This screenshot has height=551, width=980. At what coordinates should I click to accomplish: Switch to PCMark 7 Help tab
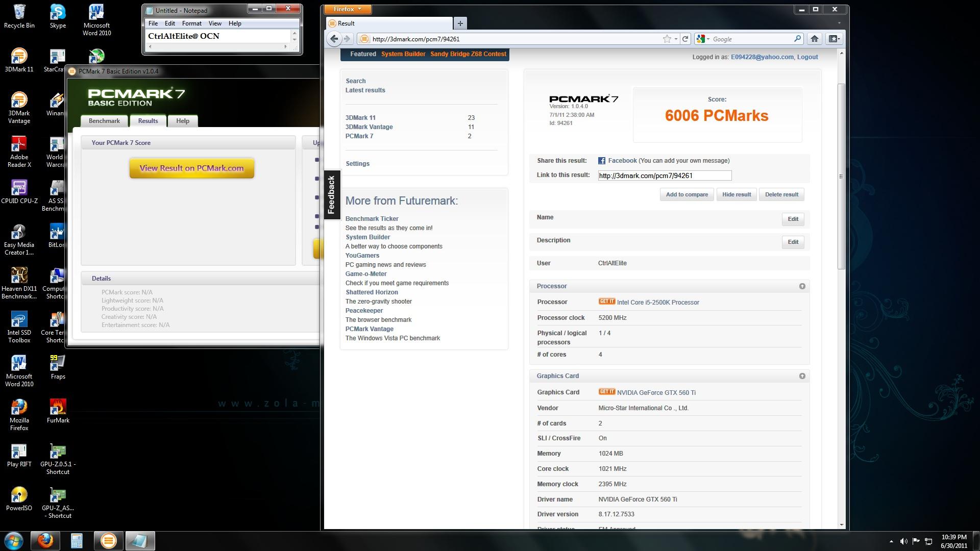[183, 121]
